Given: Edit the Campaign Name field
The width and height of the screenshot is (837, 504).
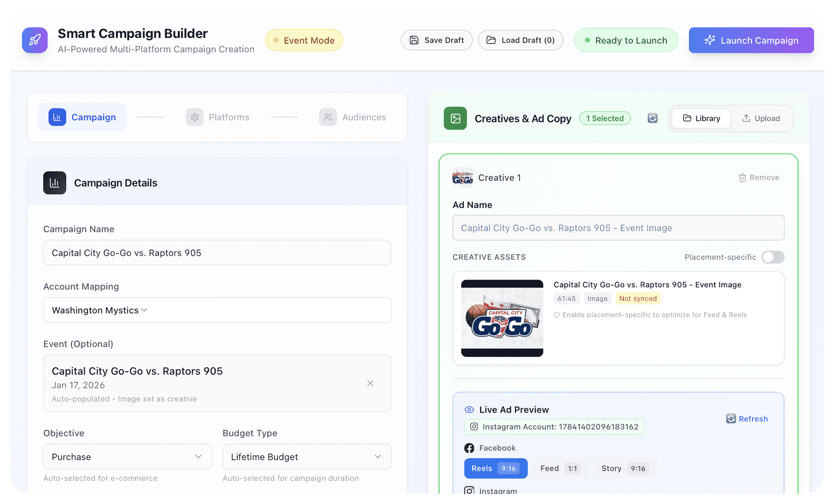Looking at the screenshot, I should 217,253.
